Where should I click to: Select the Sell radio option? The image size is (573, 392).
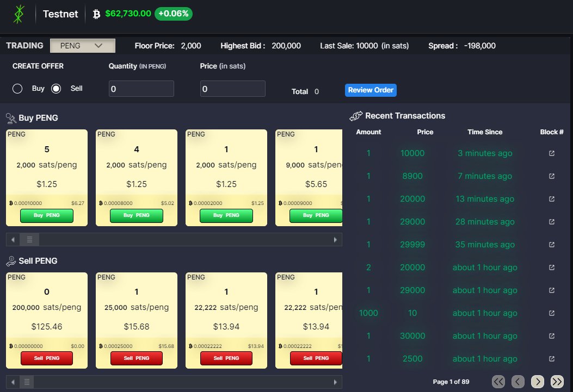[56, 89]
